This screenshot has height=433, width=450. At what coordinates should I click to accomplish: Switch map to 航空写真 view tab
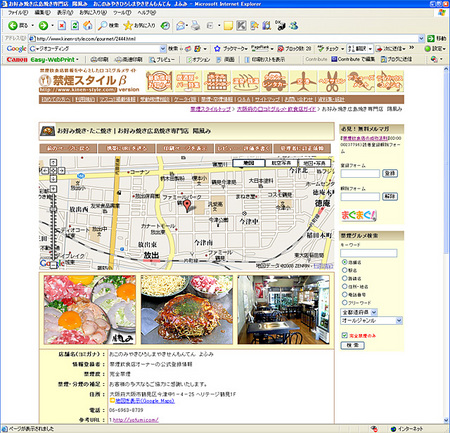(x=281, y=163)
